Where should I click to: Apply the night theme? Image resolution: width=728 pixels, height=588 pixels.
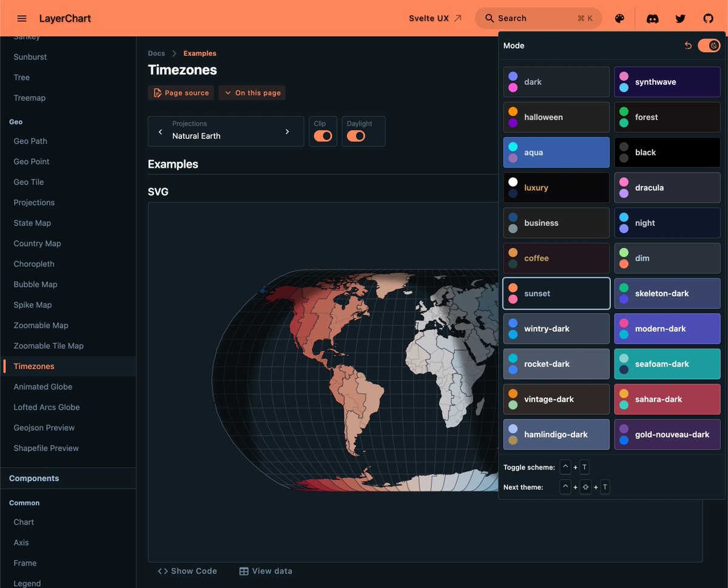pyautogui.click(x=667, y=223)
